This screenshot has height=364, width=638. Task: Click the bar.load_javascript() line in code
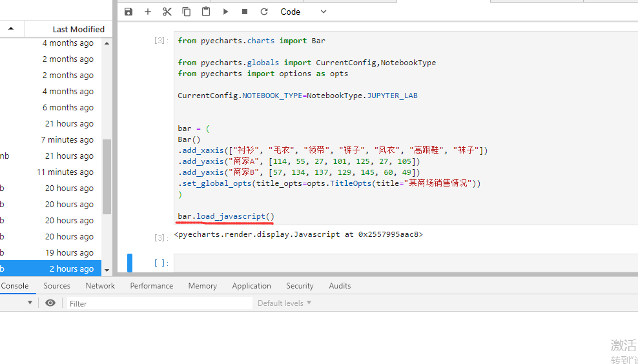coord(226,216)
